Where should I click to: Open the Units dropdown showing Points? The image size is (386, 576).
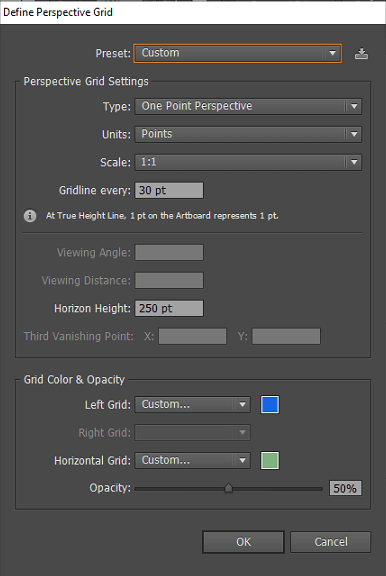pos(248,134)
